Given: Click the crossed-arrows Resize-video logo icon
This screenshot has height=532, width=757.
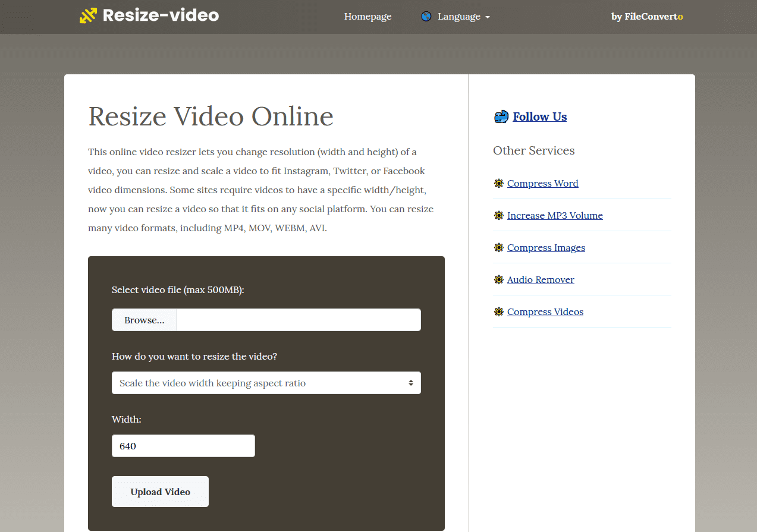Looking at the screenshot, I should click(x=87, y=15).
